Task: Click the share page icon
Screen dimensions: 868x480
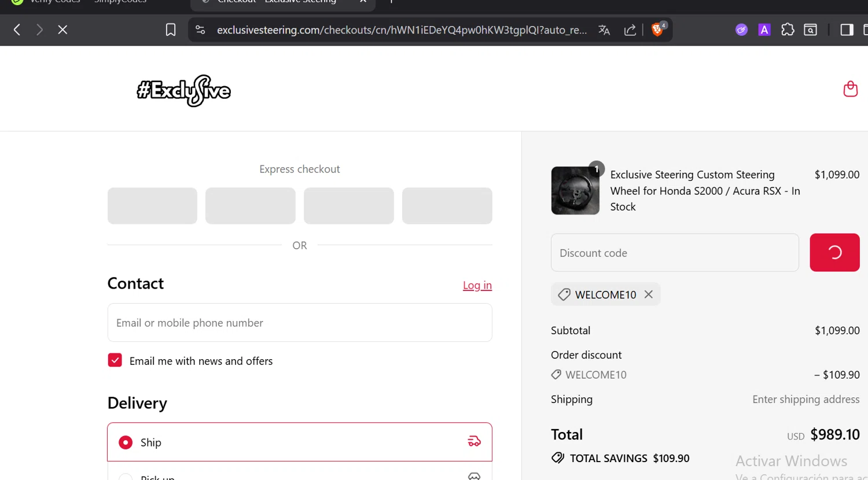Action: click(630, 29)
